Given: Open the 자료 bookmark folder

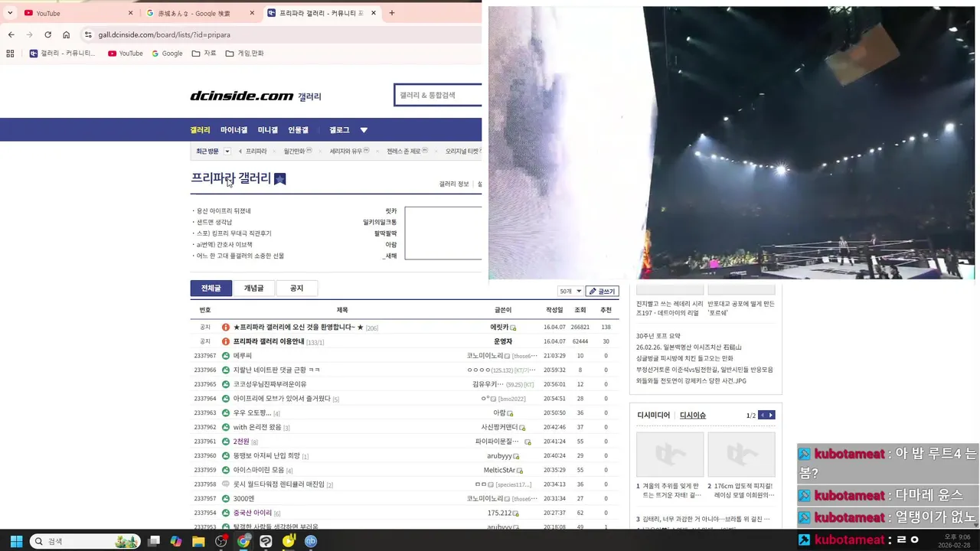Looking at the screenshot, I should point(204,54).
